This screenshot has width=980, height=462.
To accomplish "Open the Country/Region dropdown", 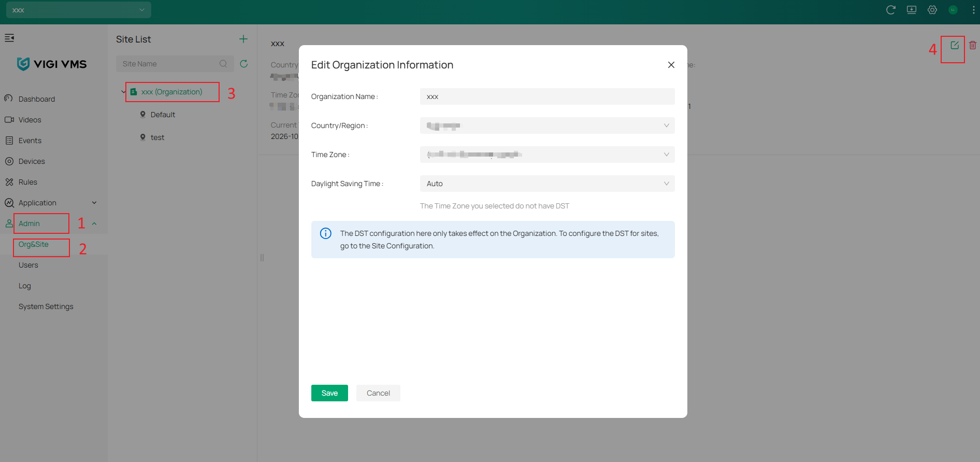I will pyautogui.click(x=547, y=125).
